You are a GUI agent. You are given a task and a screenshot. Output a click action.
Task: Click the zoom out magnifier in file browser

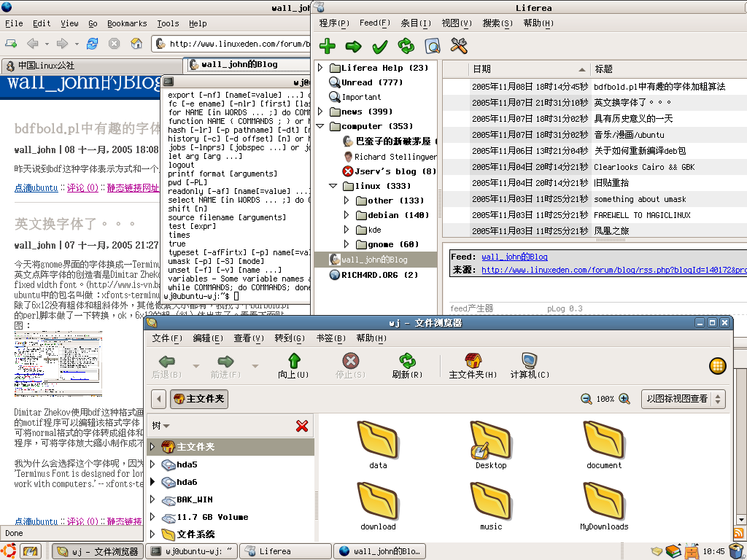pos(586,399)
